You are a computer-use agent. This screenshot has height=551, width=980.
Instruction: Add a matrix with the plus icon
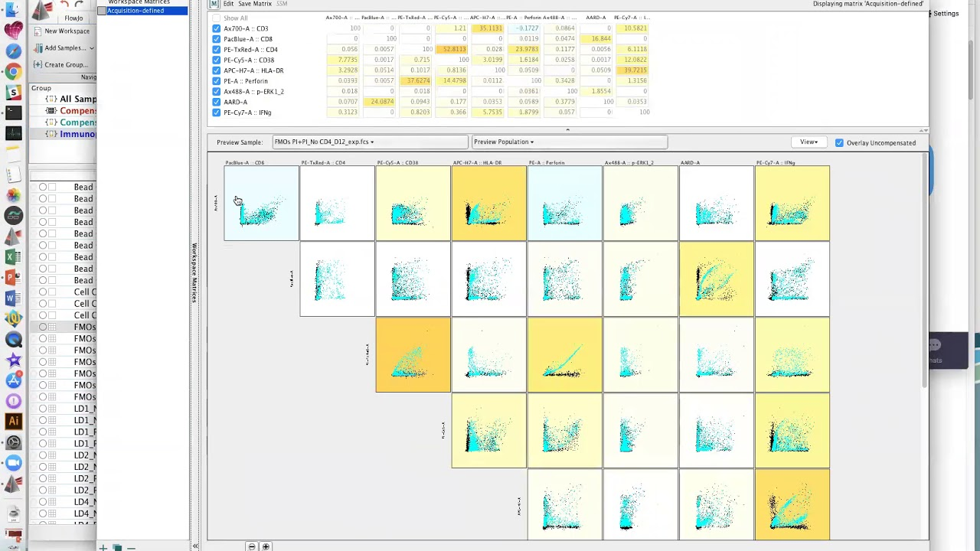coord(103,547)
